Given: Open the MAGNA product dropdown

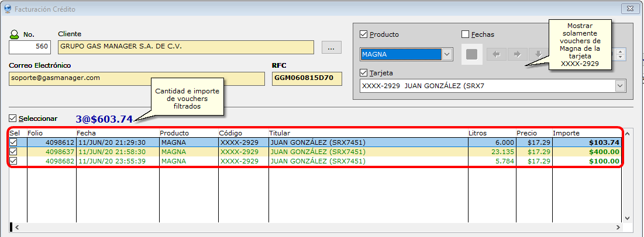Looking at the screenshot, I should coord(447,54).
